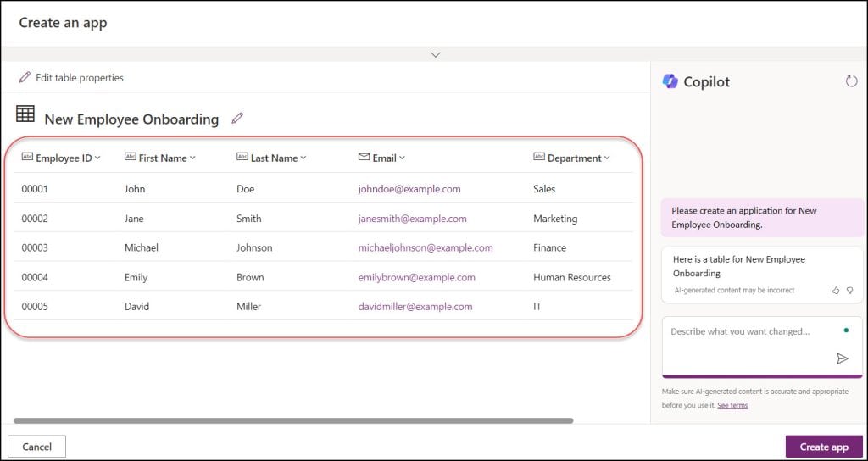The width and height of the screenshot is (868, 461).
Task: Give thumbs up to Copilot response
Action: (x=836, y=290)
